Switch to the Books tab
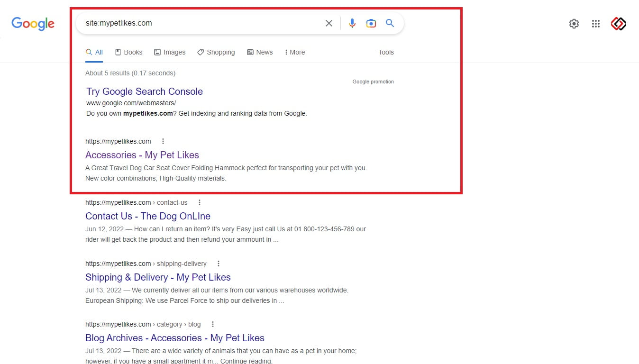Viewport: 639px width, 364px height. click(x=129, y=52)
